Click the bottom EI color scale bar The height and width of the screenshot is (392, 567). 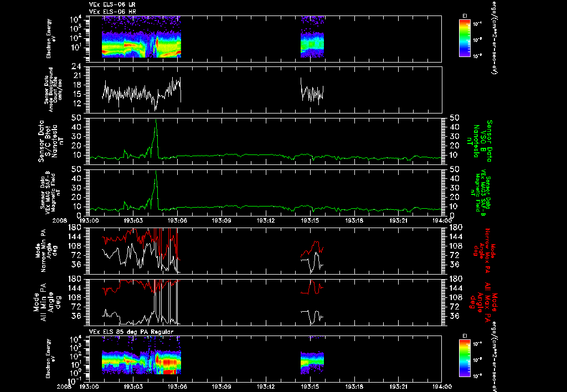tap(465, 358)
